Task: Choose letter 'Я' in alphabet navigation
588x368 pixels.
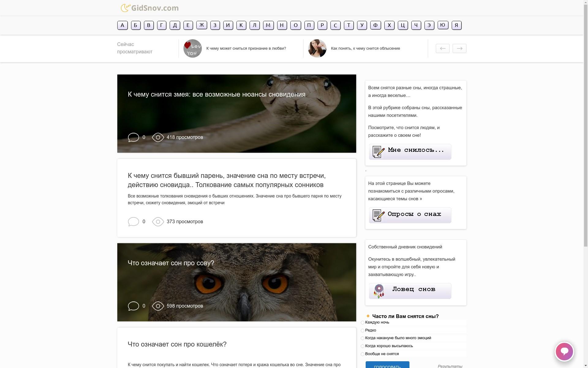Action: coord(456,25)
